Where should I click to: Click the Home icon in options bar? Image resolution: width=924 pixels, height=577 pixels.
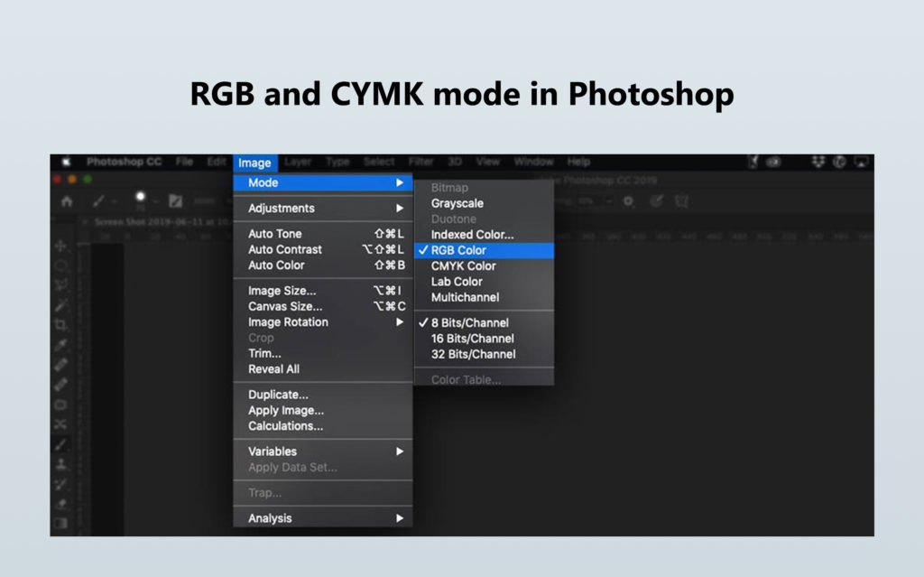67,201
